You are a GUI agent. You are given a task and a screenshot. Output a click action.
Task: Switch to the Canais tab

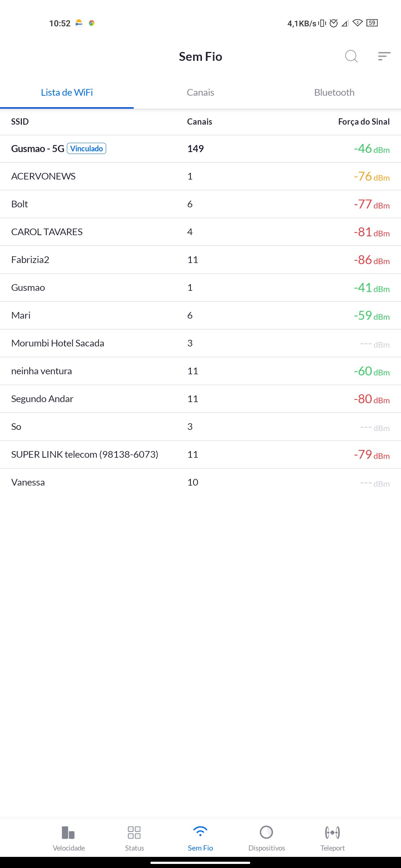point(200,92)
